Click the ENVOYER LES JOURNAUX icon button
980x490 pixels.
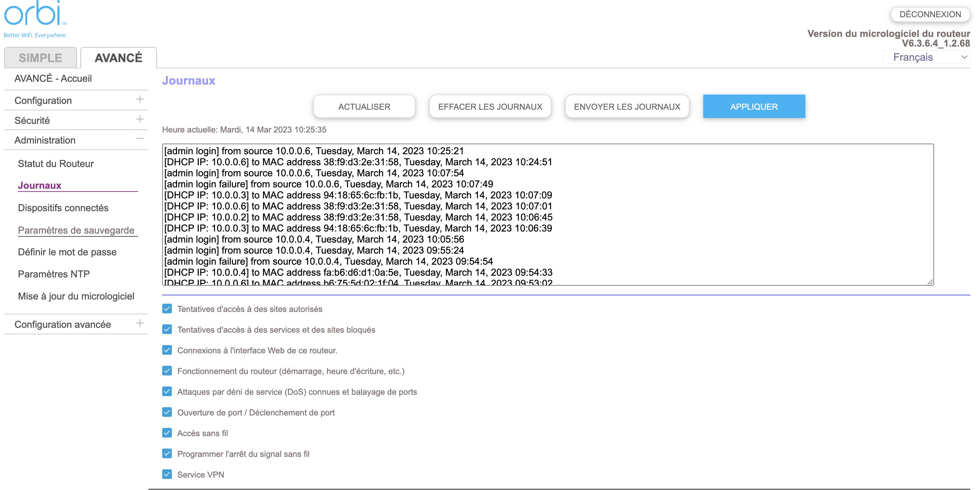pyautogui.click(x=627, y=106)
